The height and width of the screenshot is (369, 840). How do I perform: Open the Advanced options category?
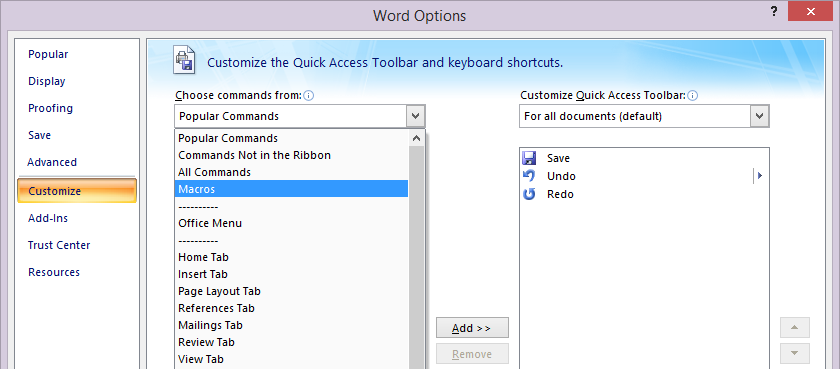(52, 162)
